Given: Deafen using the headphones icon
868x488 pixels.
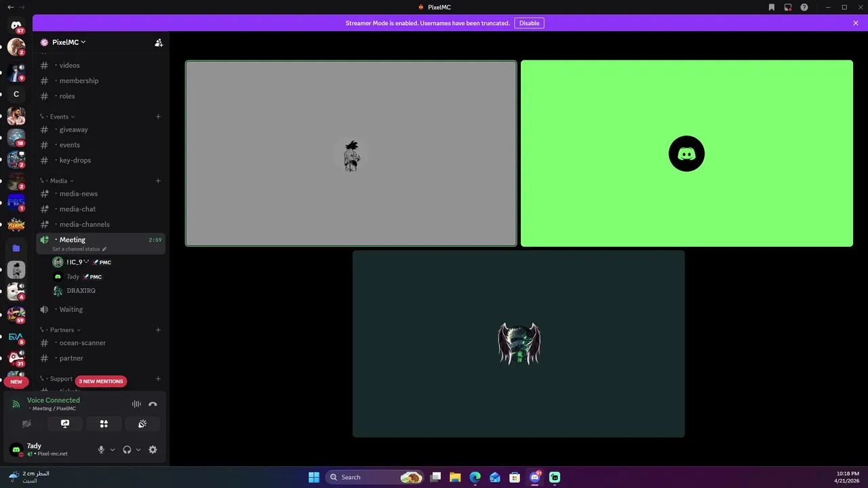Looking at the screenshot, I should tap(127, 449).
